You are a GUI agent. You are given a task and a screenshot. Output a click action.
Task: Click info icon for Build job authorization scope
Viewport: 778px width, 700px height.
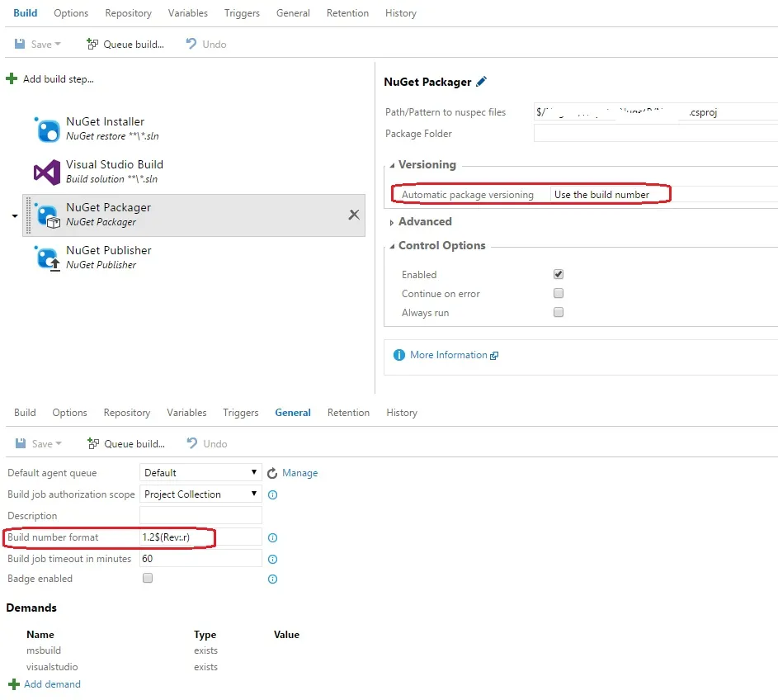pos(272,494)
